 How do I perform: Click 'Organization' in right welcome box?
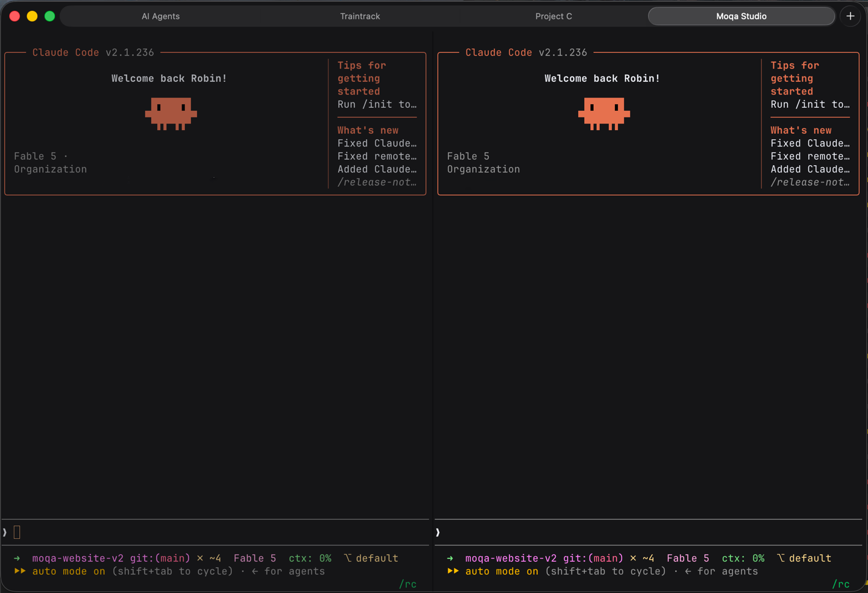(483, 169)
